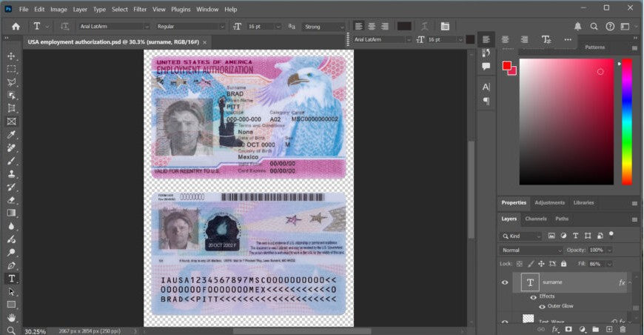Select the Frame tool
Viewport: 644px width, 335px height.
(12, 122)
